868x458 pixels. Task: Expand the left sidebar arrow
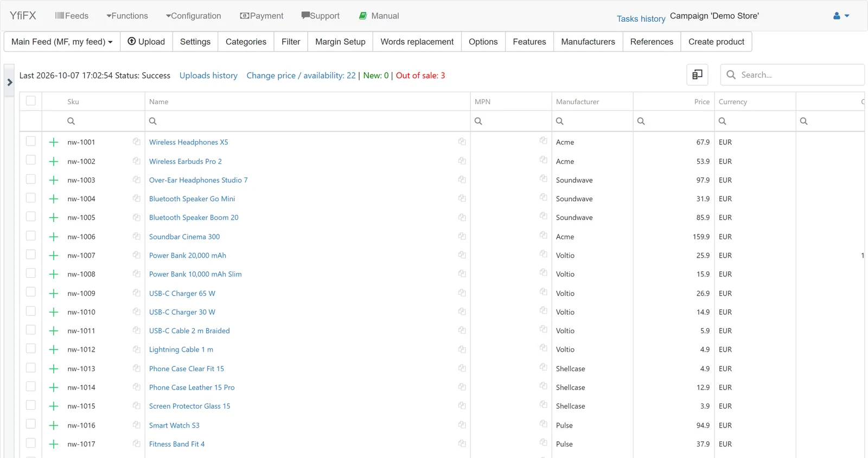click(x=9, y=82)
